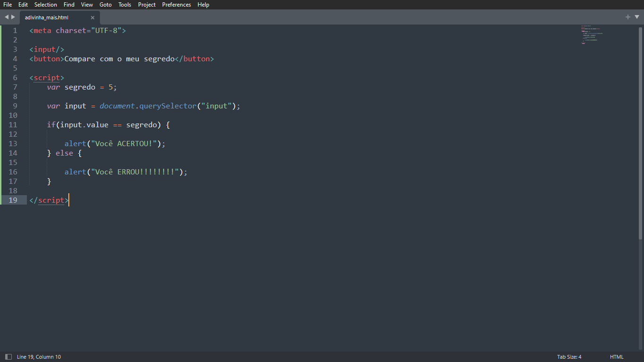Image resolution: width=644 pixels, height=362 pixels.
Task: Open the Goto menu
Action: click(106, 5)
